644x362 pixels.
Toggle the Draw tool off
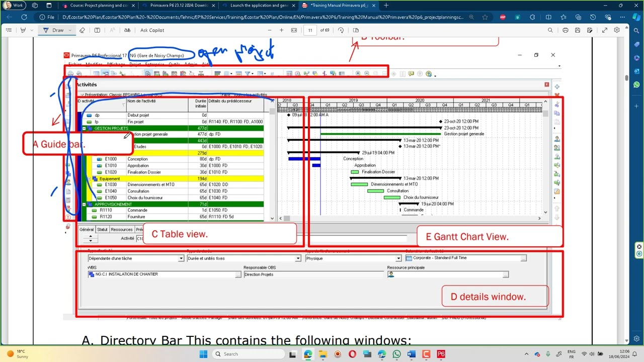54,30
